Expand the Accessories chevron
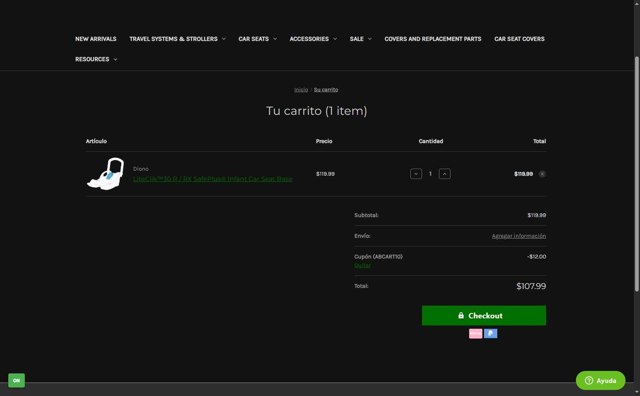 (x=335, y=39)
